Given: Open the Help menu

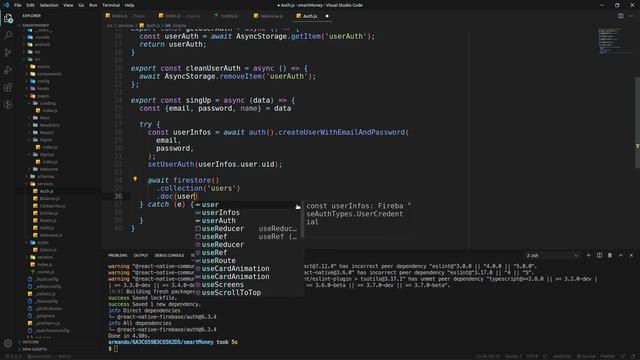Looking at the screenshot, I should coord(129,5).
